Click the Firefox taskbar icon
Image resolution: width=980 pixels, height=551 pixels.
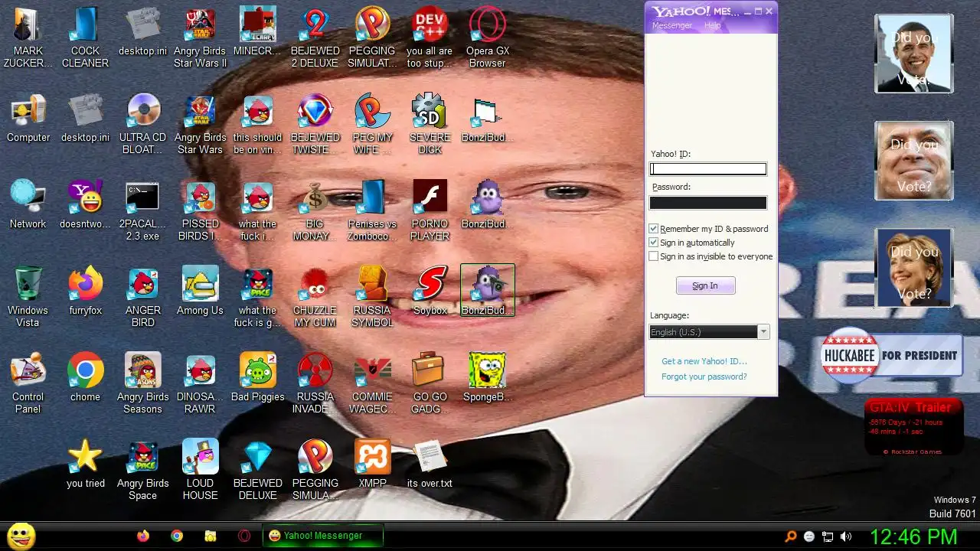pos(143,536)
